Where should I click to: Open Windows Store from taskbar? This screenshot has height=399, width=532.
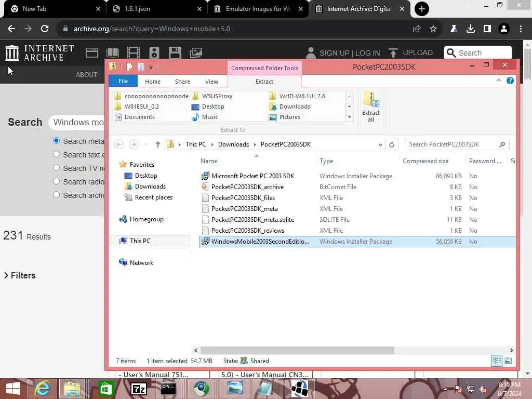tap(106, 389)
